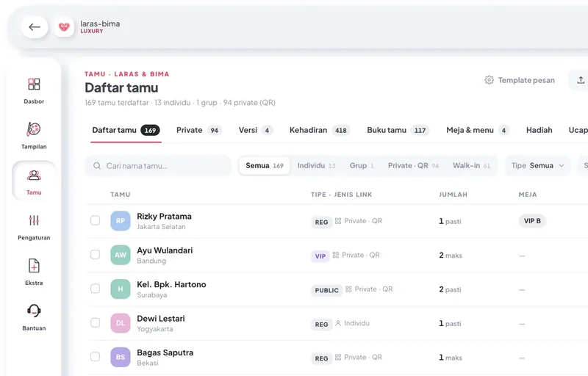Click the TAMU column header
This screenshot has width=588, height=376.
click(121, 195)
